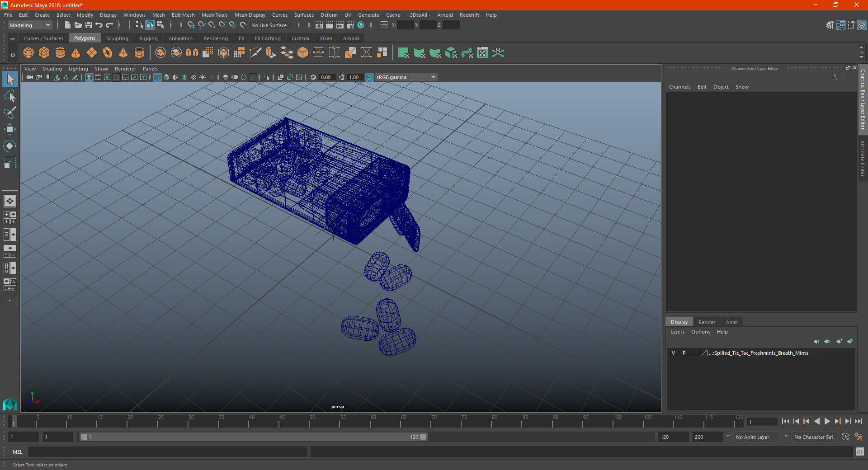Screen dimensions: 868x470
Task: Activate the Move tool
Action: tap(10, 129)
